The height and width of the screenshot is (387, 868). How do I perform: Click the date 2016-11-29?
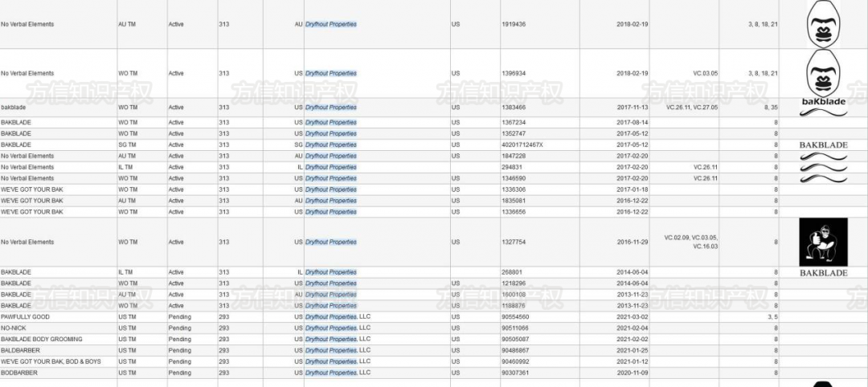(633, 242)
